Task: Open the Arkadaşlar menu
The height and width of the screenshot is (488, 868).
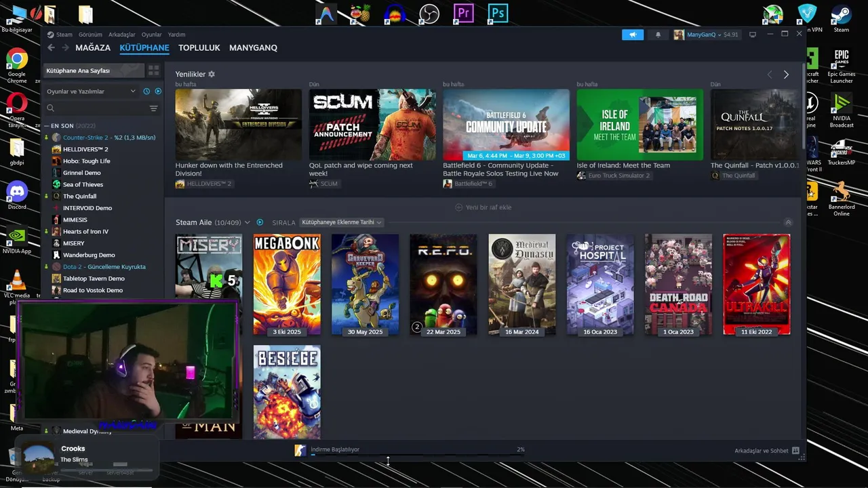Action: [122, 35]
